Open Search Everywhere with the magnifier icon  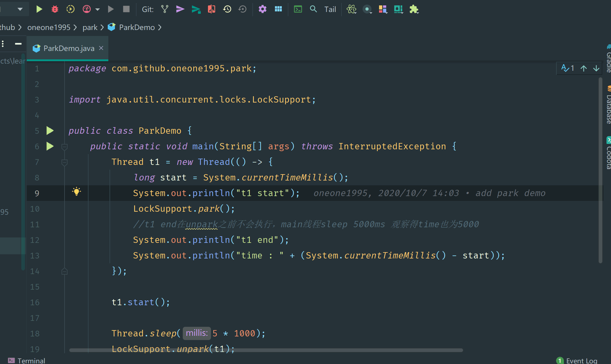[x=313, y=9]
